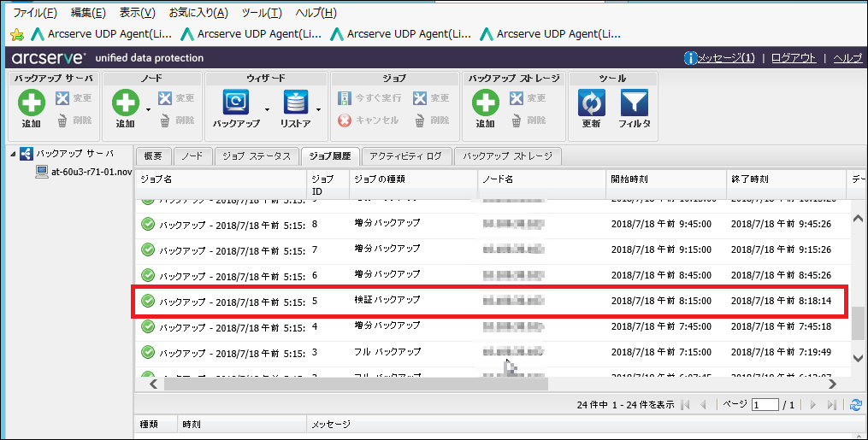Switch to Job History (ジョブ履歴) tab
Screen dimensions: 868x440
(330, 156)
